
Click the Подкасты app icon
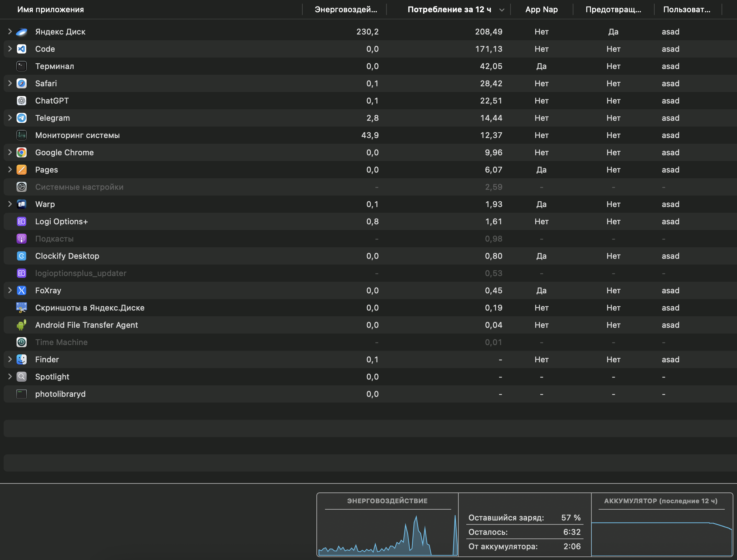click(x=22, y=239)
